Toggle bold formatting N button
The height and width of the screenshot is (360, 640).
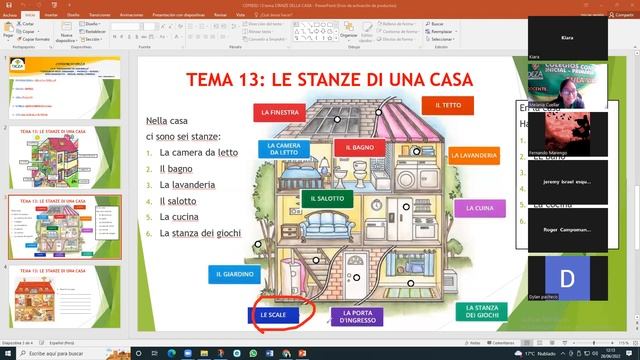[x=114, y=37]
